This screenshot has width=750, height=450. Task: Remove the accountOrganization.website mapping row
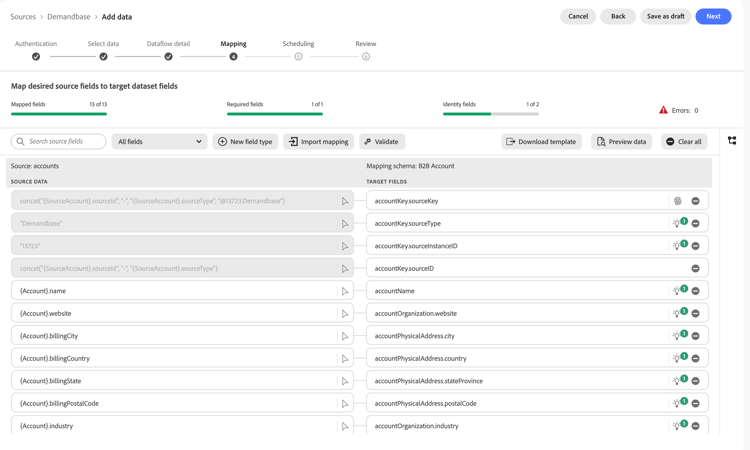tap(695, 313)
